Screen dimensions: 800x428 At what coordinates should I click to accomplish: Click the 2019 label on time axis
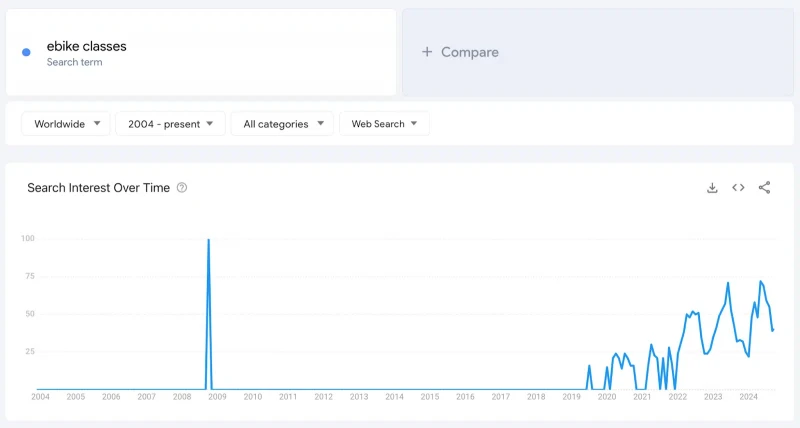pos(571,397)
